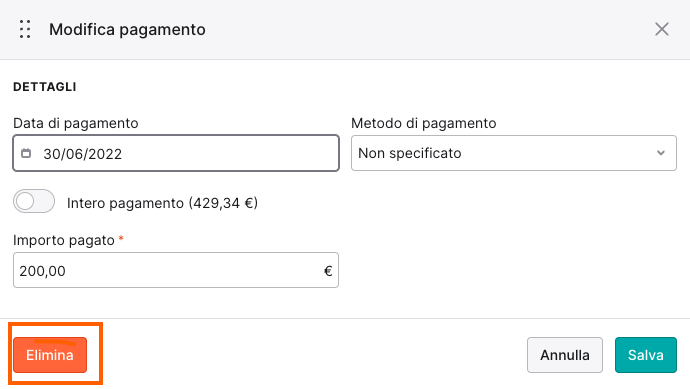
Task: Close the Modifica pagamento dialog
Action: tap(661, 29)
